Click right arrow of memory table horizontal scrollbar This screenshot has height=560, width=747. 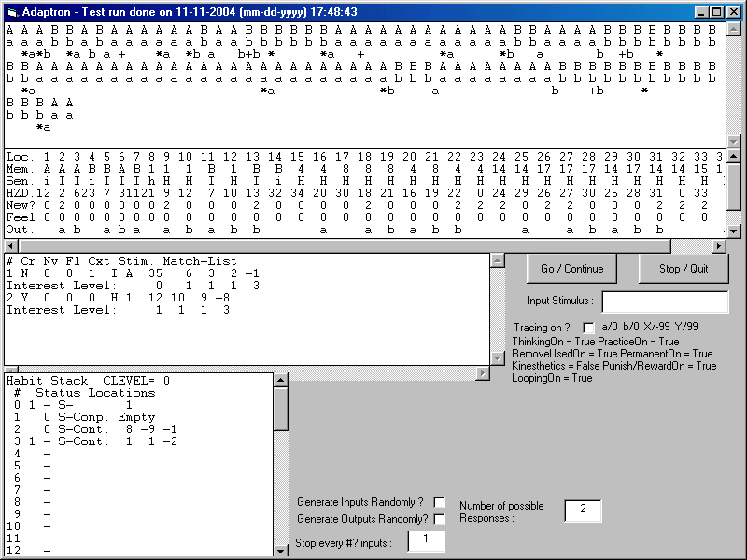719,246
